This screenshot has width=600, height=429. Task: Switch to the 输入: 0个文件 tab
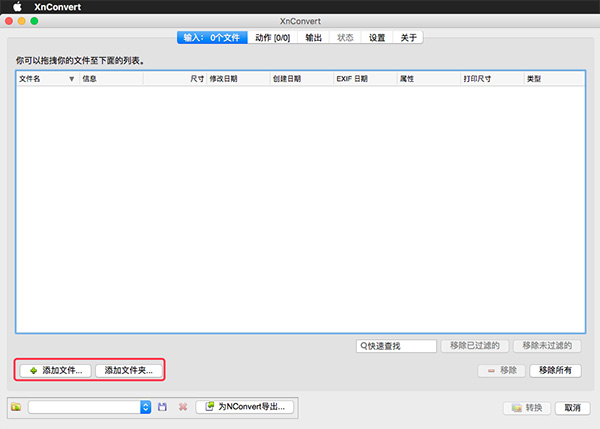tap(212, 38)
